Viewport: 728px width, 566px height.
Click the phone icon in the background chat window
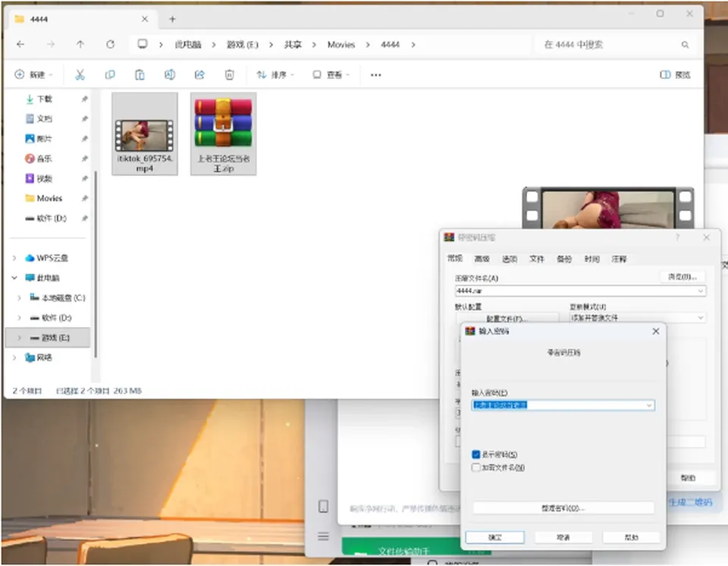point(323,506)
